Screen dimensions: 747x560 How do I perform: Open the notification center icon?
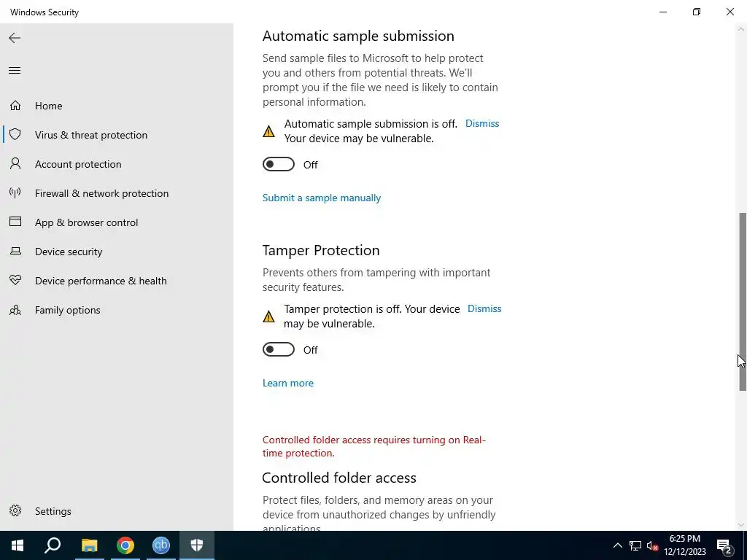click(724, 545)
